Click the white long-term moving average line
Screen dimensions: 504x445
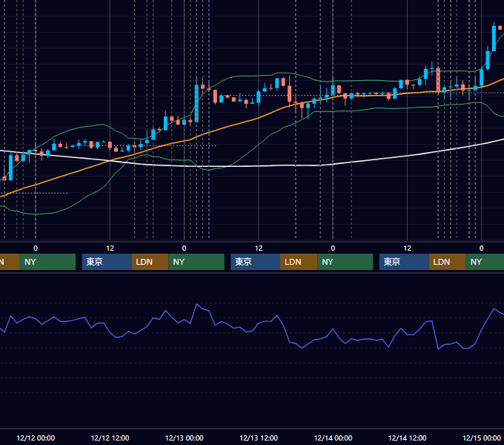coord(257,165)
